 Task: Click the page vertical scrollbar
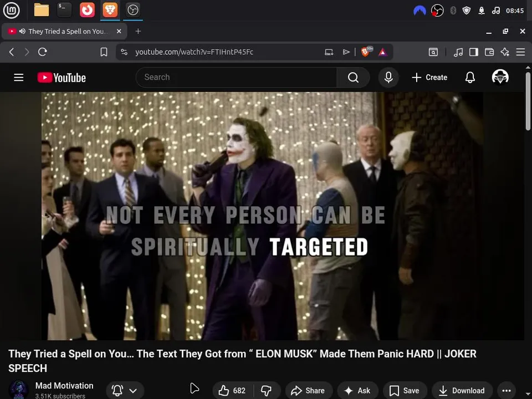pos(528,100)
